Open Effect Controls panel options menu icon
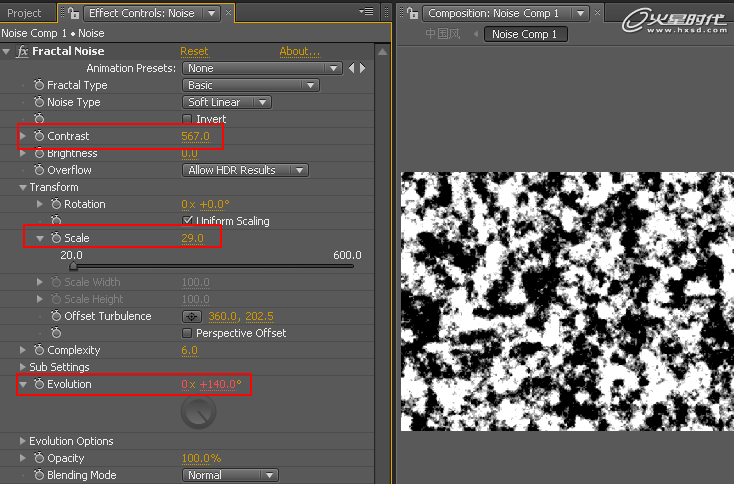Image resolution: width=734 pixels, height=484 pixels. [367, 12]
